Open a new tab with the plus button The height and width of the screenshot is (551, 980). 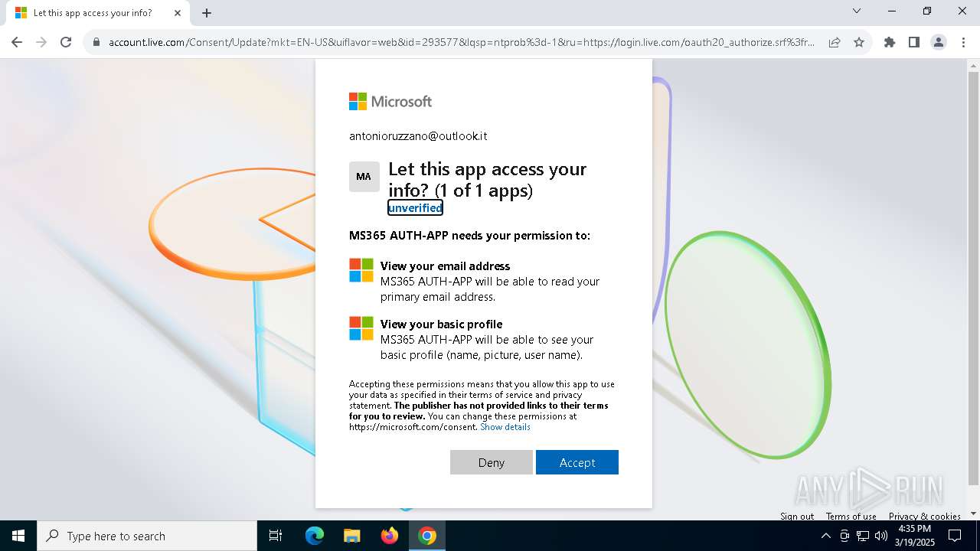coord(207,13)
